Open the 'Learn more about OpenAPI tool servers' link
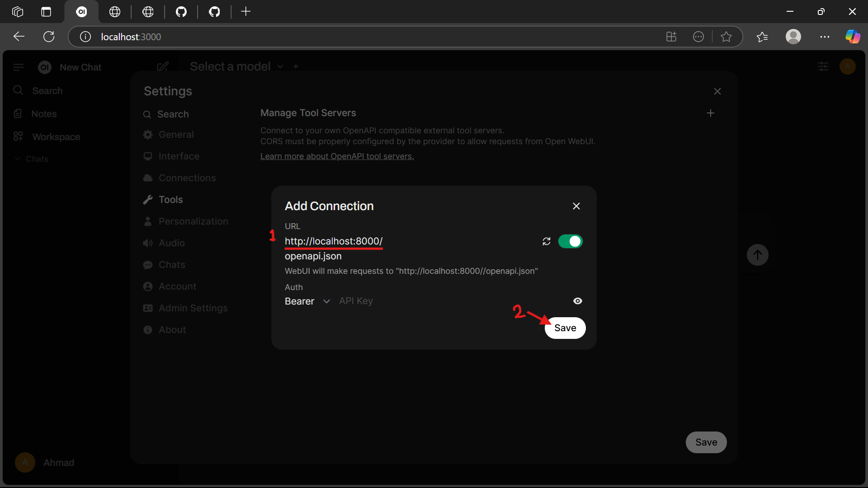 coord(337,156)
